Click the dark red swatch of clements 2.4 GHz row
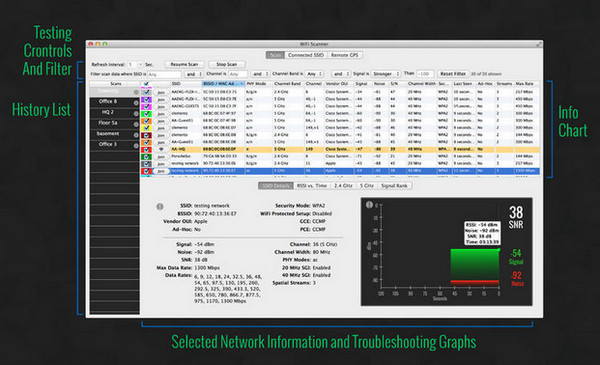Viewport: 600px width, 365px height. click(x=147, y=135)
